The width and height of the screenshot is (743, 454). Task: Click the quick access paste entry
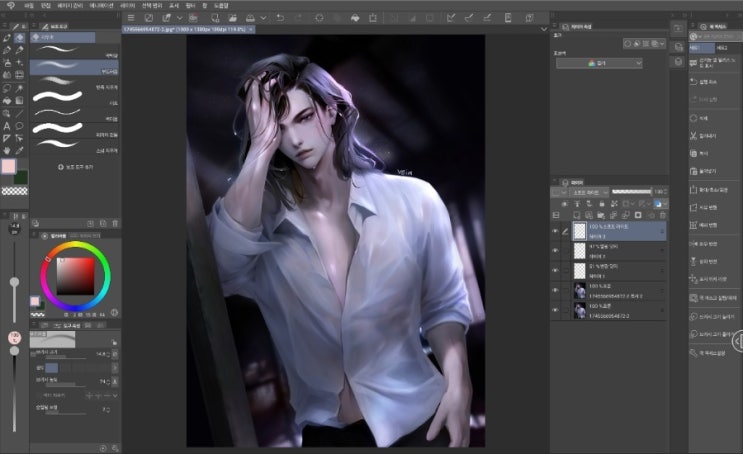(703, 171)
